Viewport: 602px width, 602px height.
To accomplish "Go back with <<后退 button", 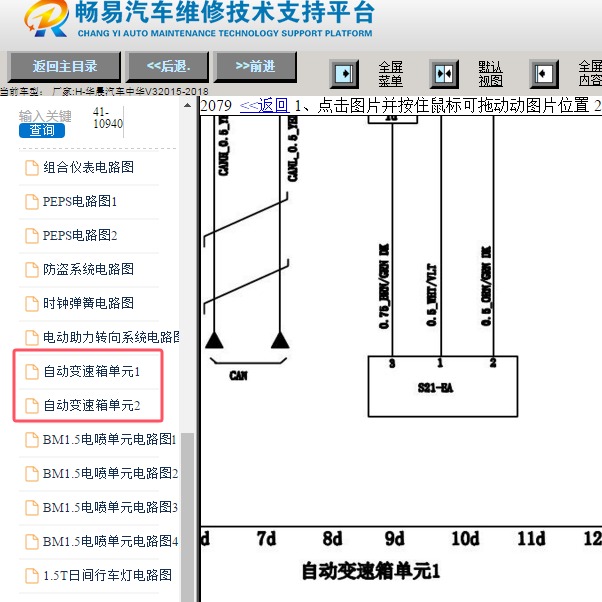I will pos(168,67).
